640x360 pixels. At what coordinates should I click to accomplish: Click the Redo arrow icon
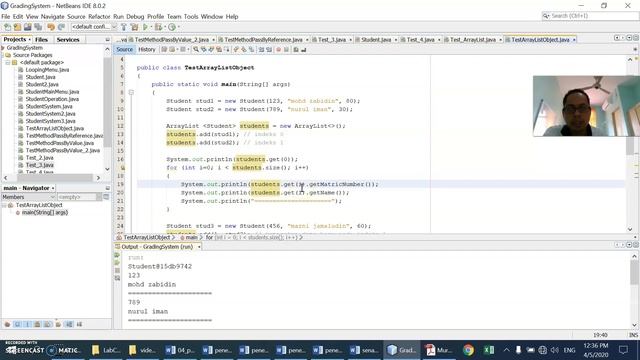(x=61, y=27)
